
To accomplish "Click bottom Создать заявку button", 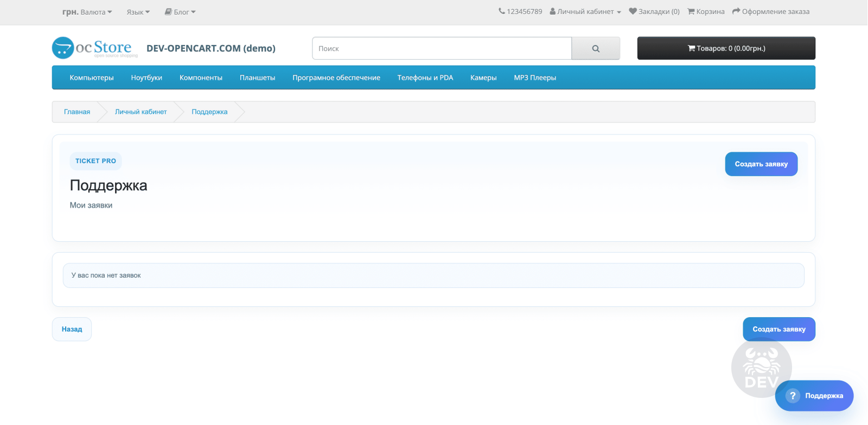I will click(779, 329).
